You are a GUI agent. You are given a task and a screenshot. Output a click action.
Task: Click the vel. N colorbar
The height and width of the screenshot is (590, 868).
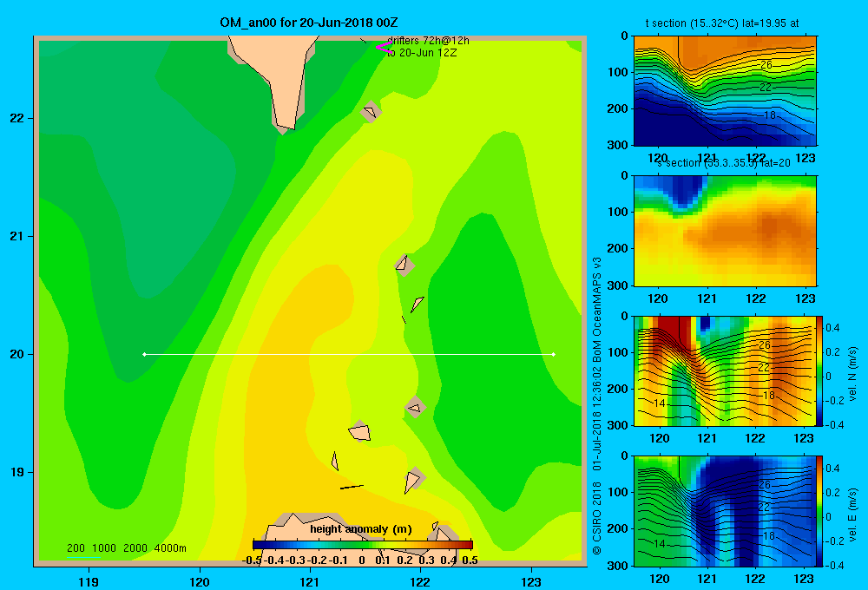point(820,370)
